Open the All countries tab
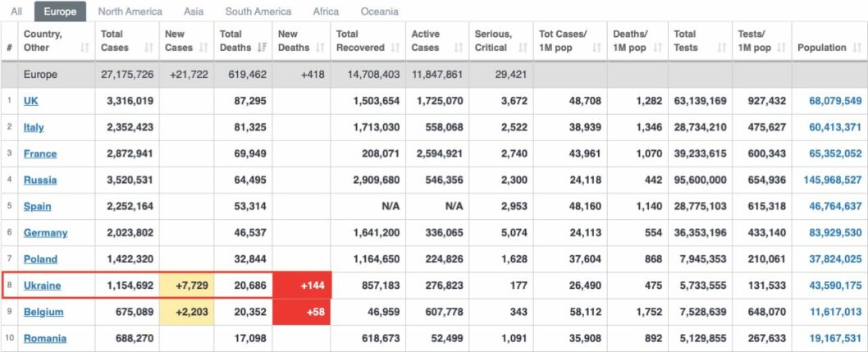 16,11
